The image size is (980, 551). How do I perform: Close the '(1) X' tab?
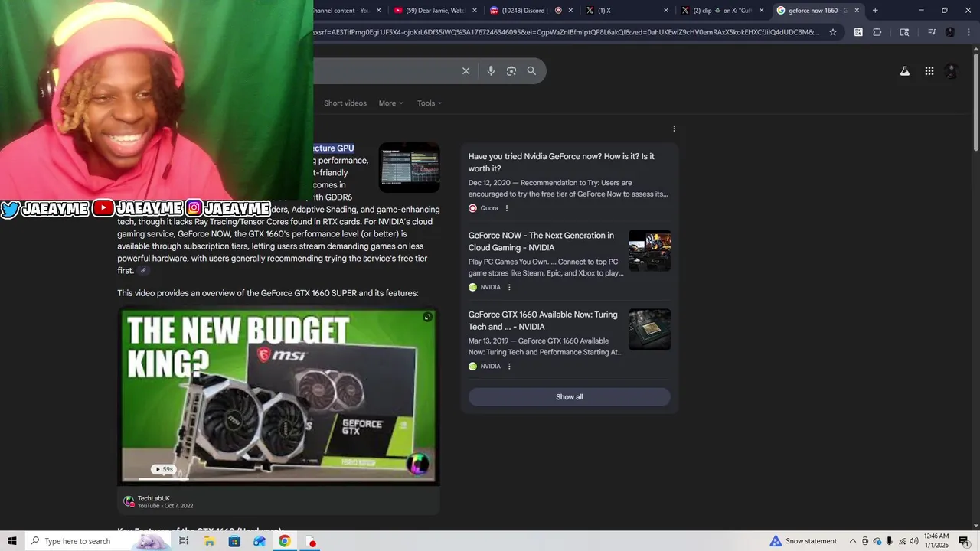coord(665,10)
